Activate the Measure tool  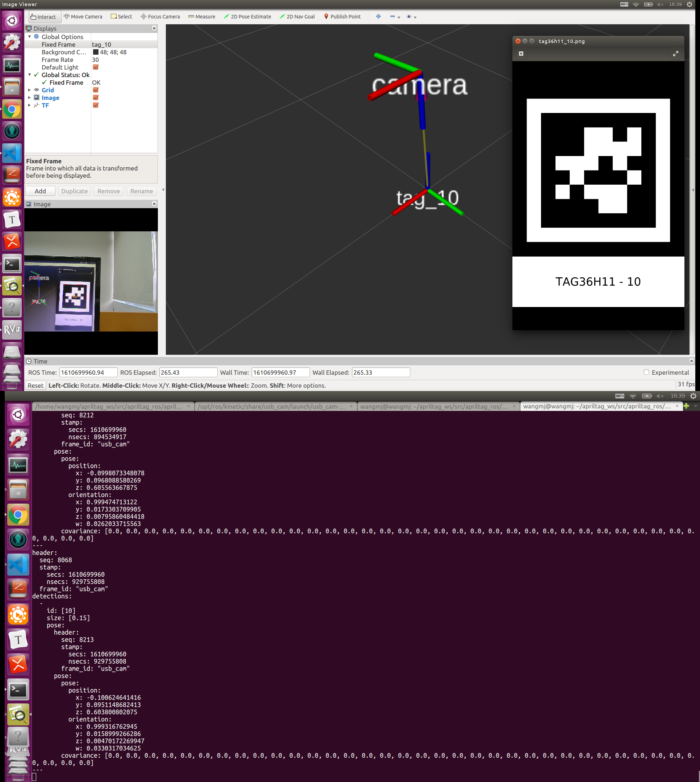tap(202, 17)
